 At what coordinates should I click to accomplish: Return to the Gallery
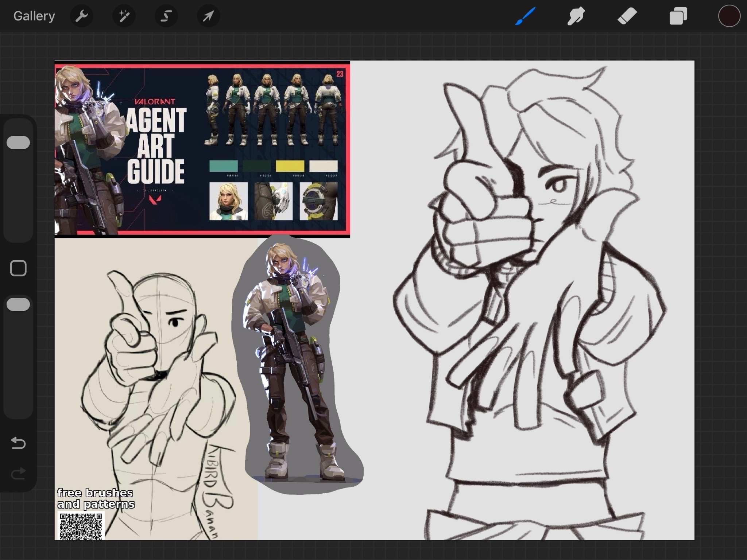34,16
